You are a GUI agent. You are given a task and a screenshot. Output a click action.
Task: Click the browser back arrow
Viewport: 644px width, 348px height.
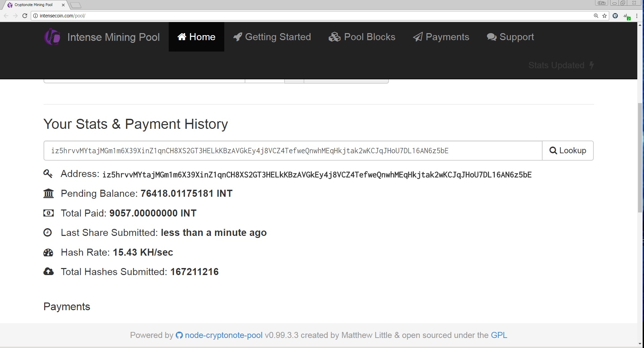[x=6, y=16]
